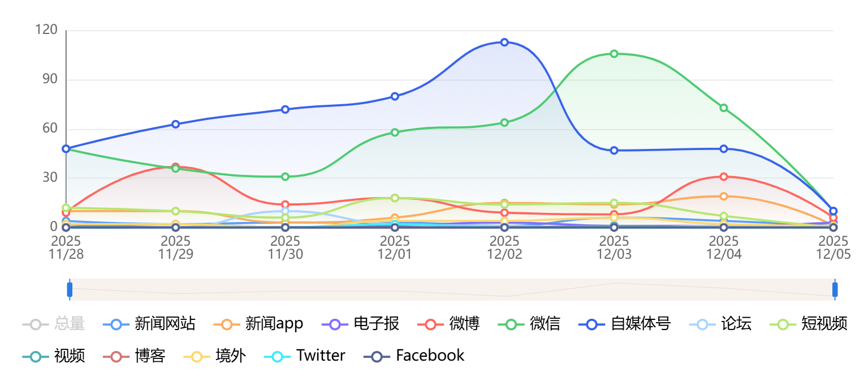This screenshot has width=868, height=385.
Task: Click the 微博 data point on 11/29
Action: 176,167
